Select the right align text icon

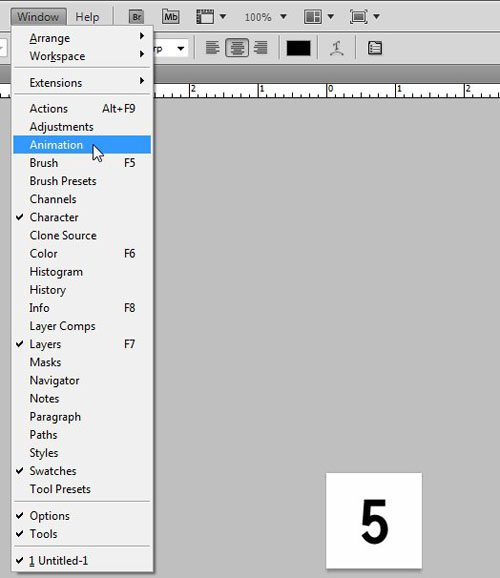(x=261, y=48)
